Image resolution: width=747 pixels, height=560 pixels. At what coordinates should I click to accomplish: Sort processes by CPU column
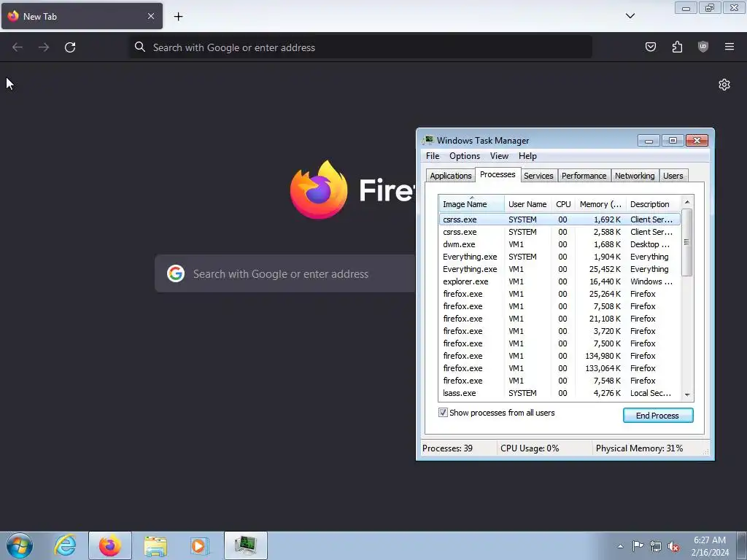(563, 204)
